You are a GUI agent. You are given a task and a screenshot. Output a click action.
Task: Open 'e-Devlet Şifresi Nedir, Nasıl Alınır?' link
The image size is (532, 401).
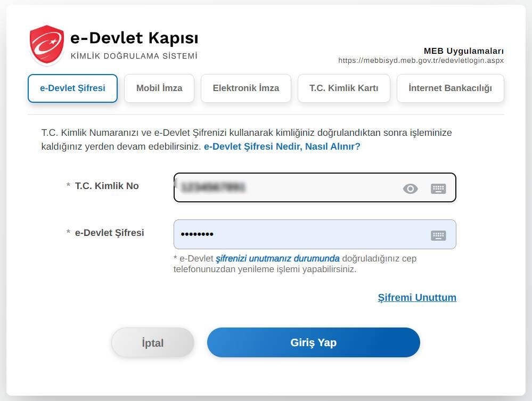point(282,146)
